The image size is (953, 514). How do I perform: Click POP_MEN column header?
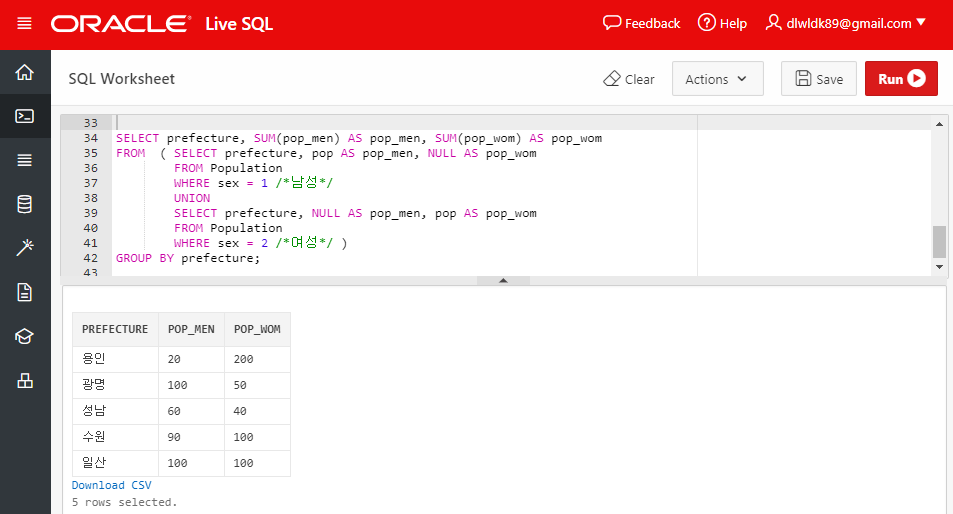191,329
